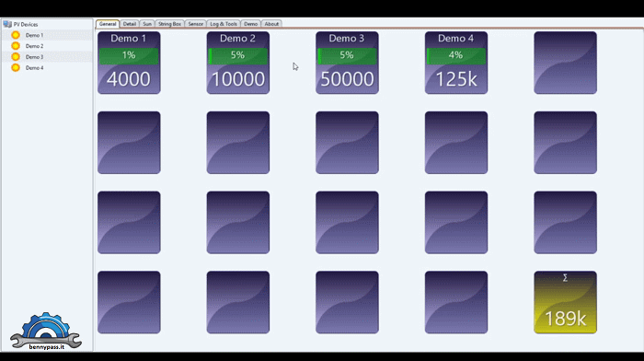Select Demo 4 in the device tree
Image resolution: width=644 pixels, height=361 pixels.
click(35, 68)
